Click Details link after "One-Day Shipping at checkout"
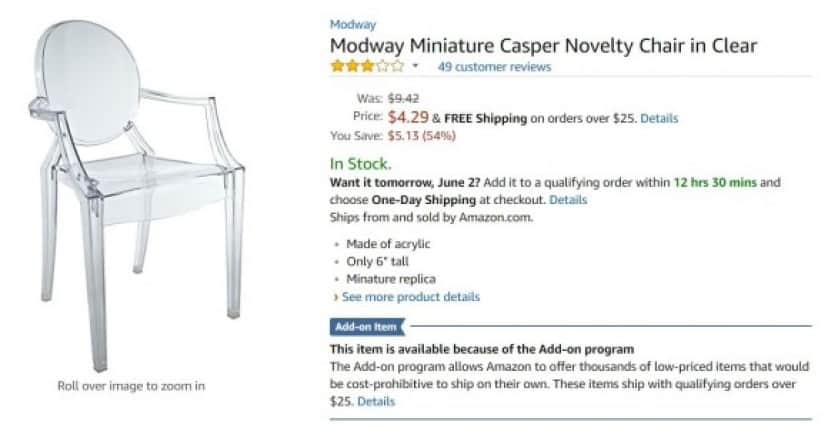 [568, 200]
